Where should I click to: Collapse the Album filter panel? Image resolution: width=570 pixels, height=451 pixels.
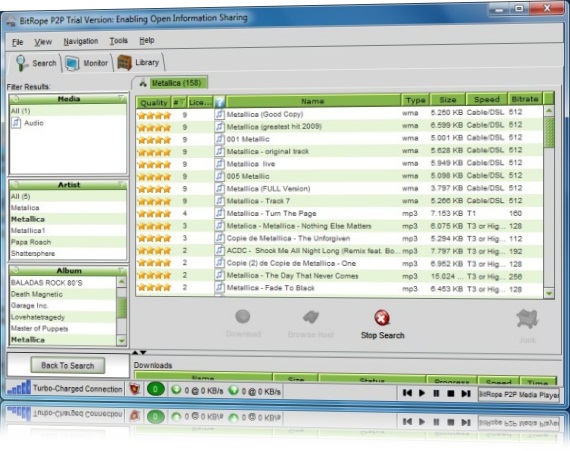tap(121, 270)
